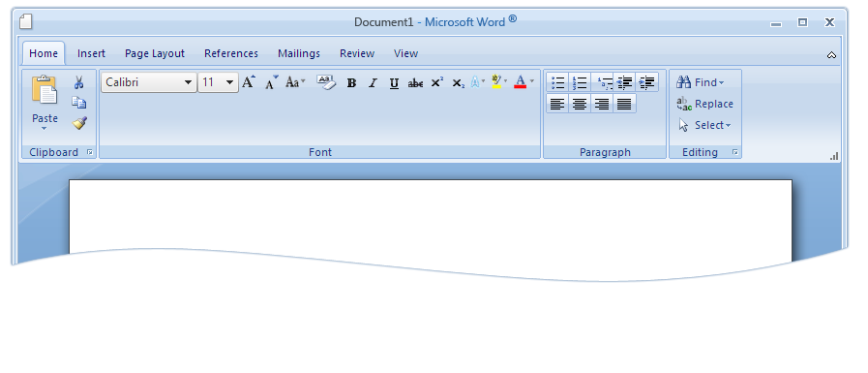Image resolution: width=868 pixels, height=373 pixels.
Task: Apply superscript formatting
Action: pyautogui.click(x=437, y=82)
